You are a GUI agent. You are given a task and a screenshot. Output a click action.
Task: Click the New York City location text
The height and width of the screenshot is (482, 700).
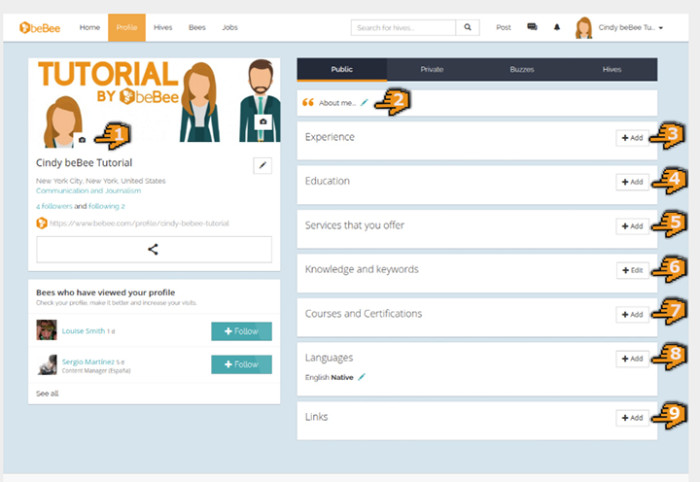101,181
